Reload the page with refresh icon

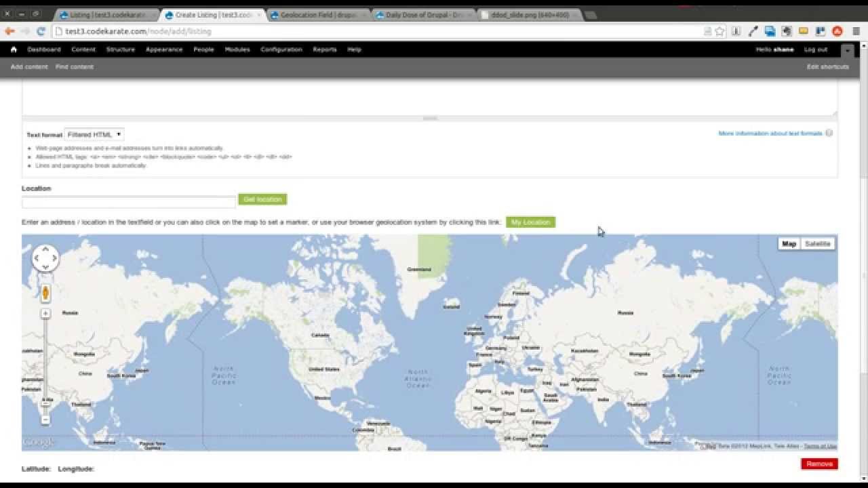tap(41, 31)
